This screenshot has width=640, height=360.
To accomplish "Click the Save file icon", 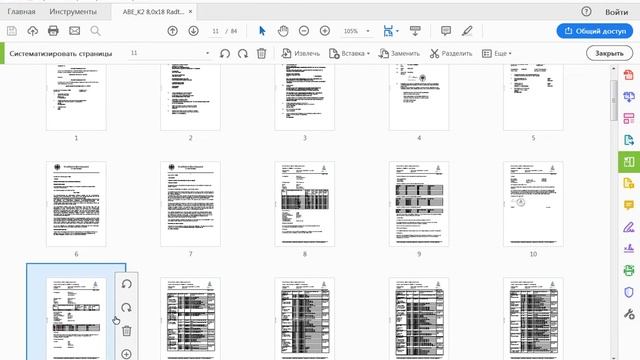I will 12,31.
